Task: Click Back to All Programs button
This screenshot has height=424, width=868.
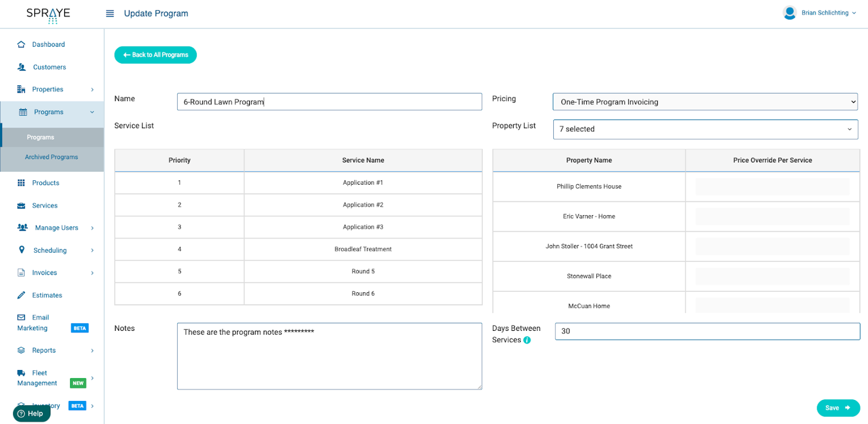Action: pos(156,55)
